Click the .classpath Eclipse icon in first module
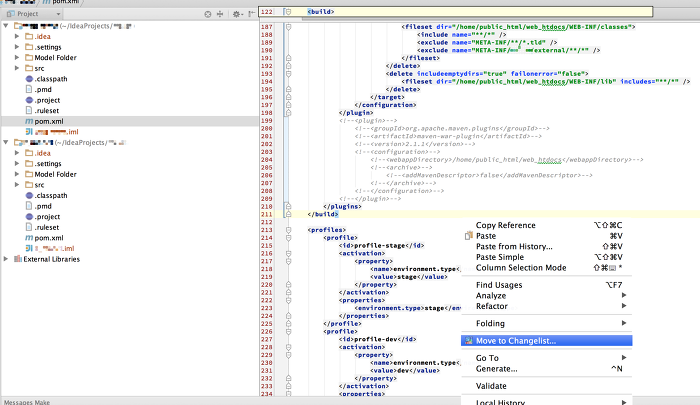700x405 pixels. tap(29, 79)
